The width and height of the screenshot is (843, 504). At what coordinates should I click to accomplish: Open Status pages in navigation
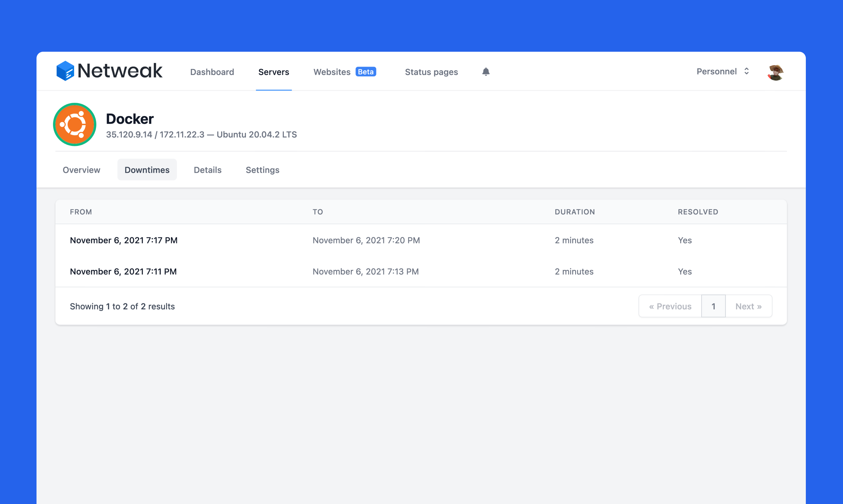pos(431,72)
